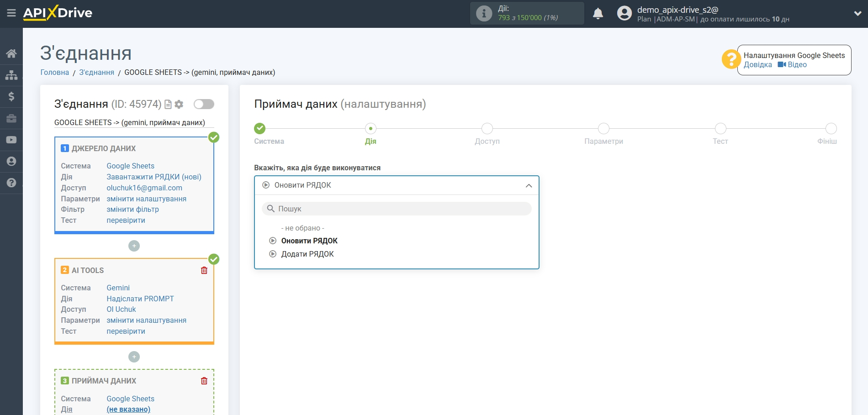Open briefcase sidebar icon
Screen dimensions: 868x415
click(x=11, y=118)
